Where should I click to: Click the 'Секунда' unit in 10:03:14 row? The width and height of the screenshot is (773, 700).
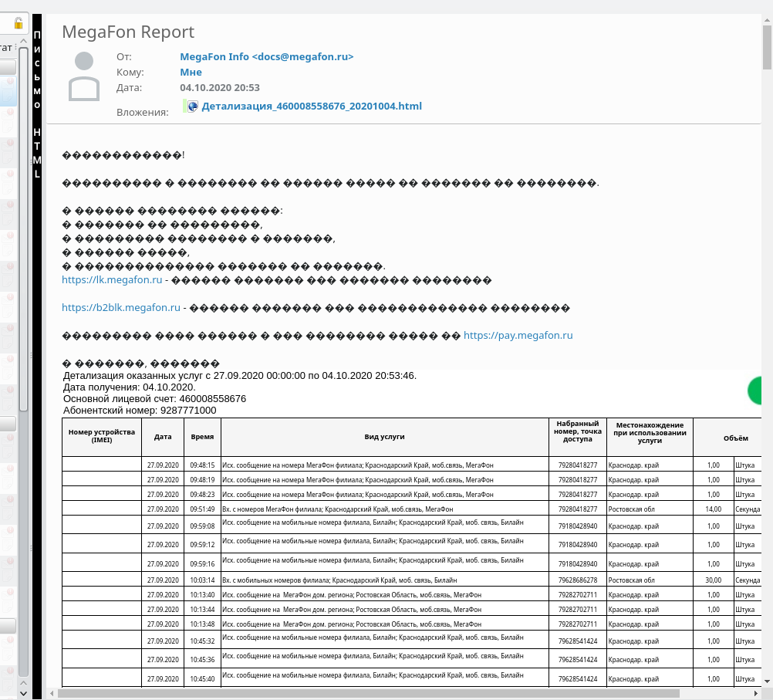(x=748, y=580)
